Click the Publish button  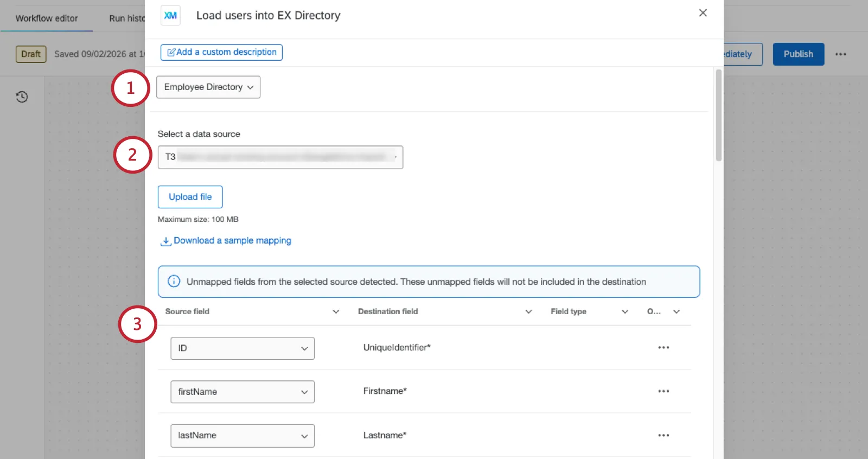click(799, 54)
